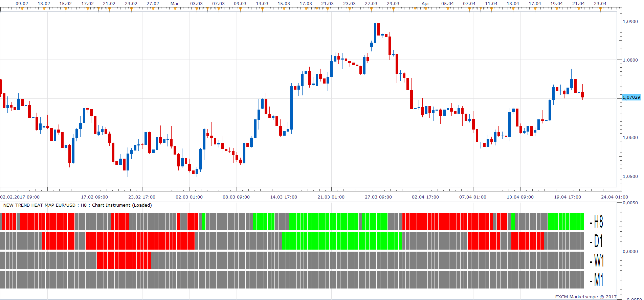Screen dimensions: 644x300
Task: Select the 21.02 date label on top axis
Action: click(109, 3)
